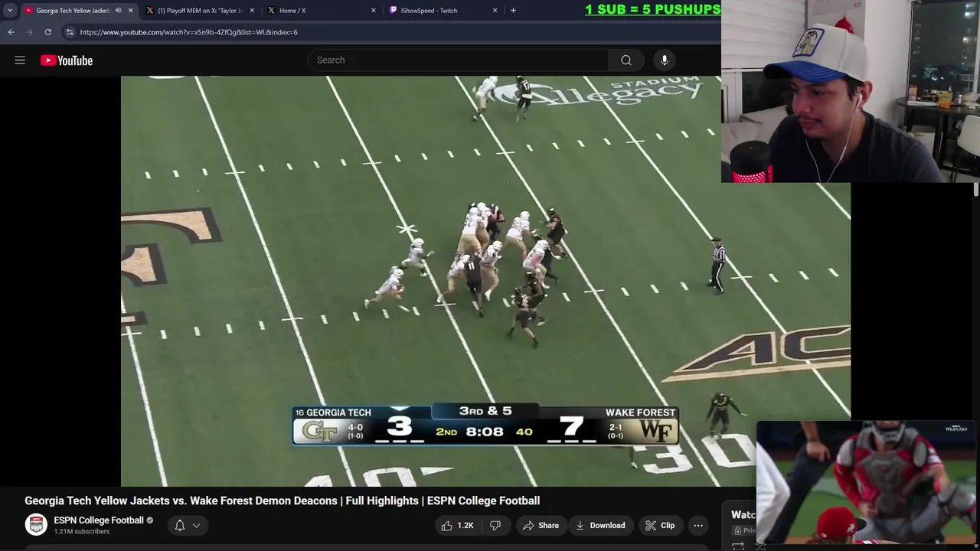
Task: Close the Playoff MEM on X tab
Action: pos(252,11)
